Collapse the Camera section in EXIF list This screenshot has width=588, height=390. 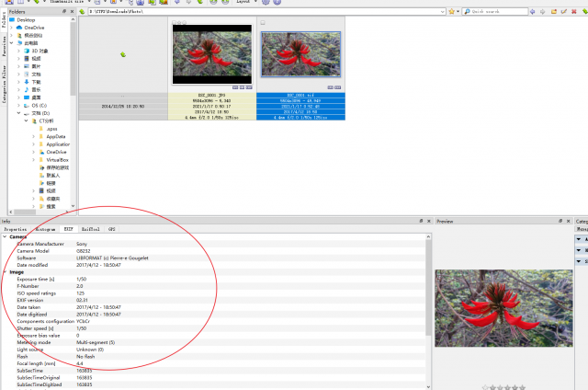[x=5, y=237]
